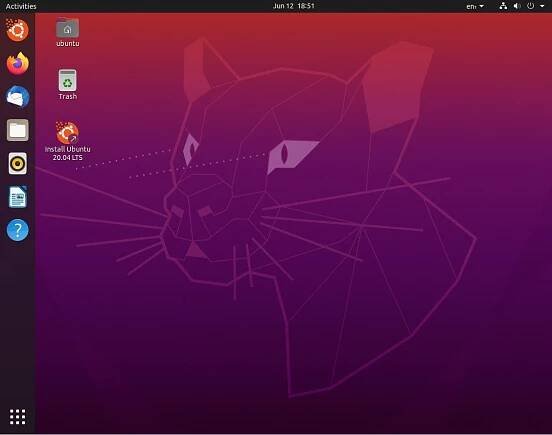Open the keyboard language dropdown
552x435 pixels.
pos(475,6)
